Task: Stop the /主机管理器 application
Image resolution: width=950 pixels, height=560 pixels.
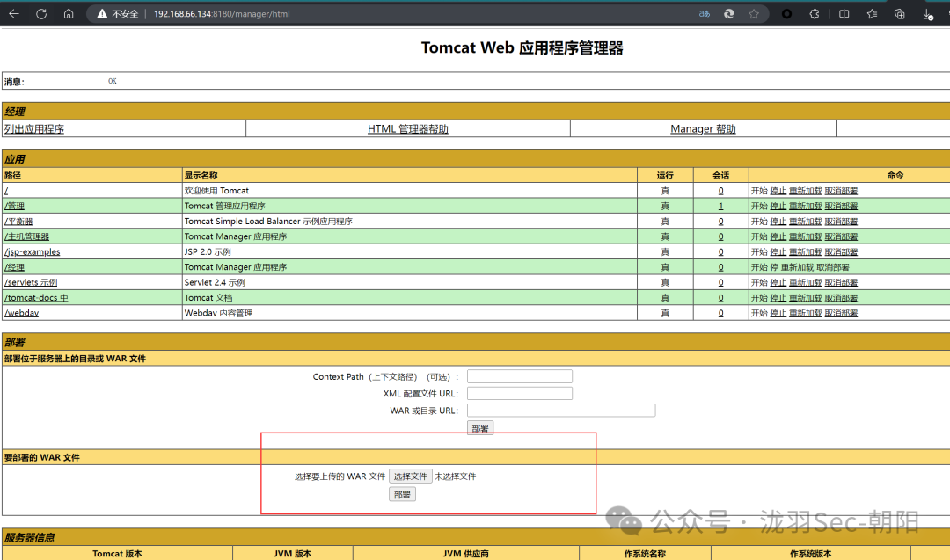Action: (x=778, y=236)
